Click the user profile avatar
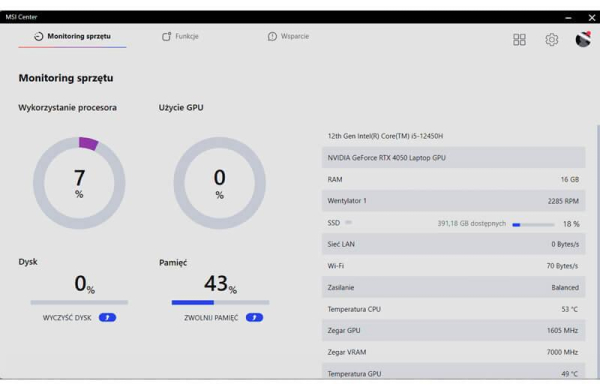 583,39
